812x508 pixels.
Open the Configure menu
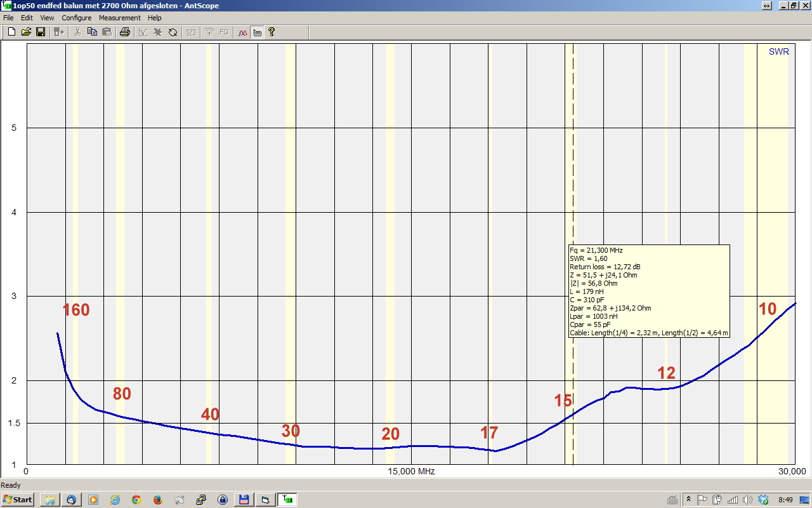coord(76,18)
